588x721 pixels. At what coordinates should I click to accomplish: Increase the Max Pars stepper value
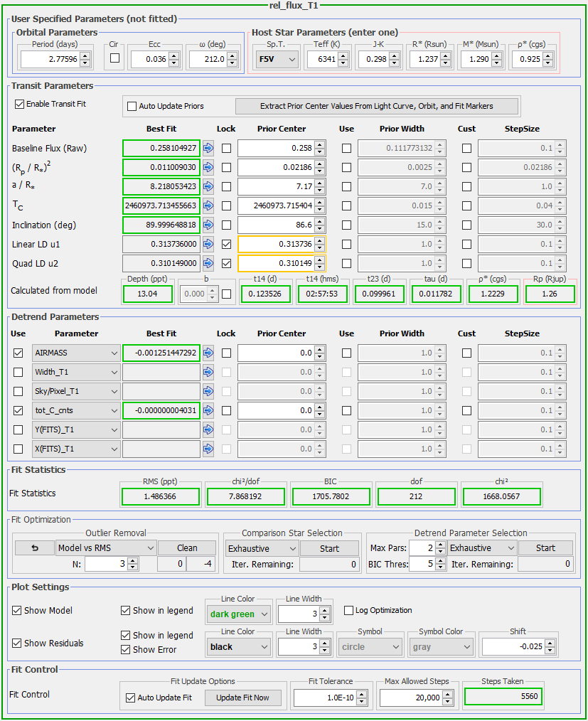[x=439, y=545]
